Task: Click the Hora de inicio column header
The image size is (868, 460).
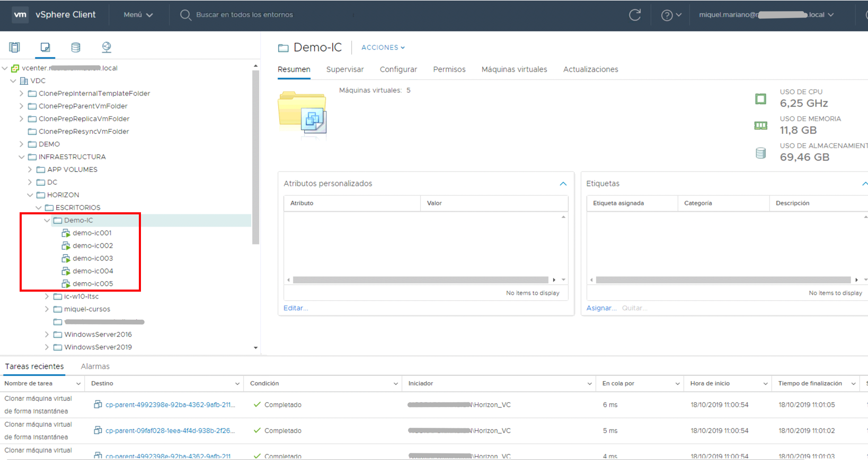Action: [710, 384]
